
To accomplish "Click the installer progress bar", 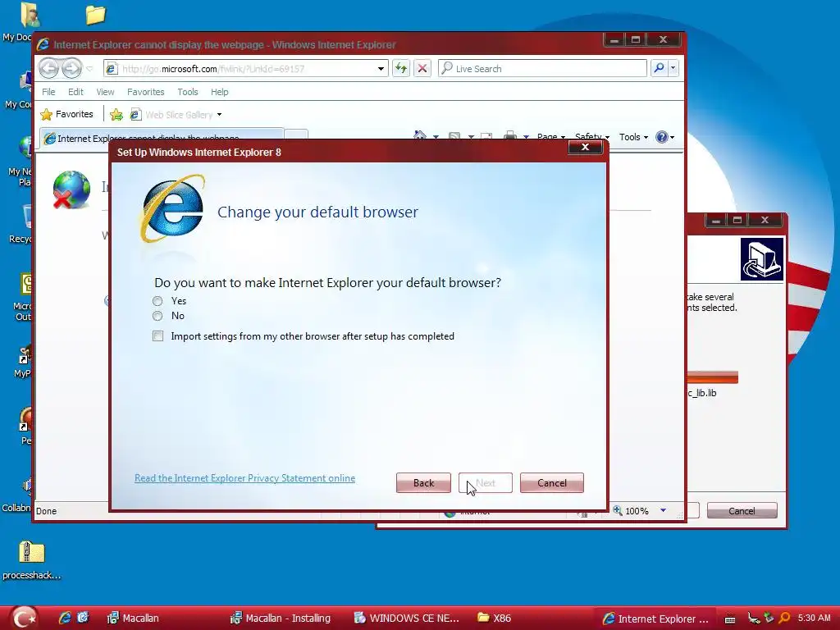I will (713, 377).
